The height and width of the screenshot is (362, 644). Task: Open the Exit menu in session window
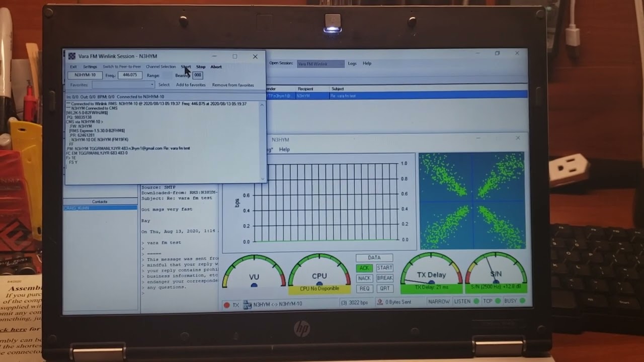(73, 67)
